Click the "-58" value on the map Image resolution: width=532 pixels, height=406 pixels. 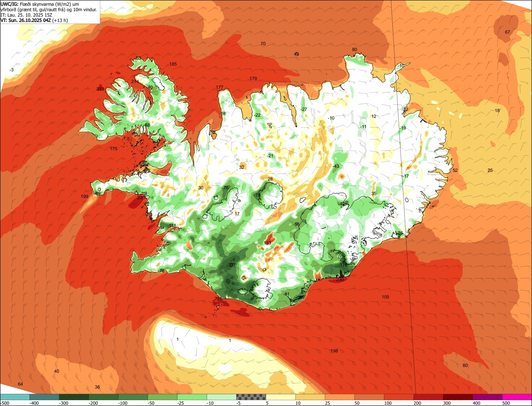point(296,224)
